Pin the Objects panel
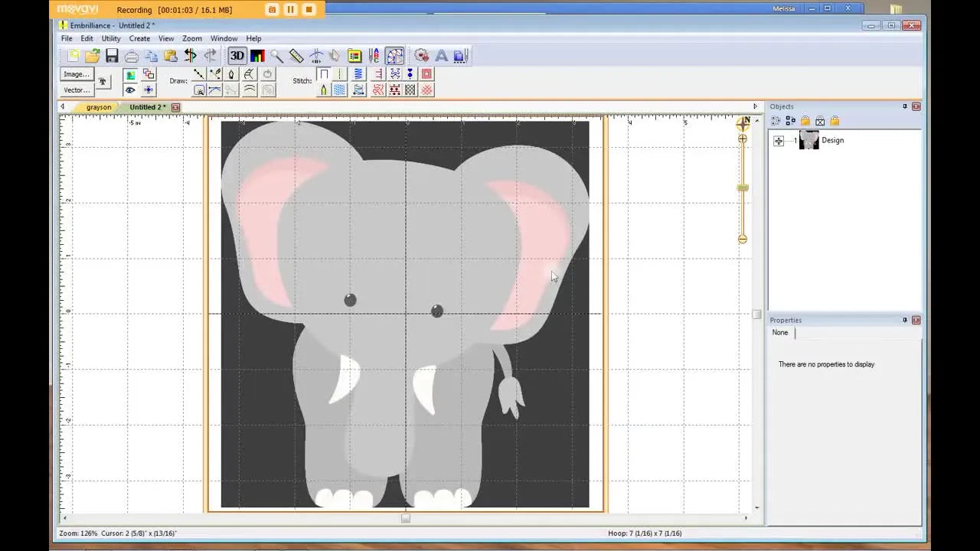The image size is (980, 551). 905,106
